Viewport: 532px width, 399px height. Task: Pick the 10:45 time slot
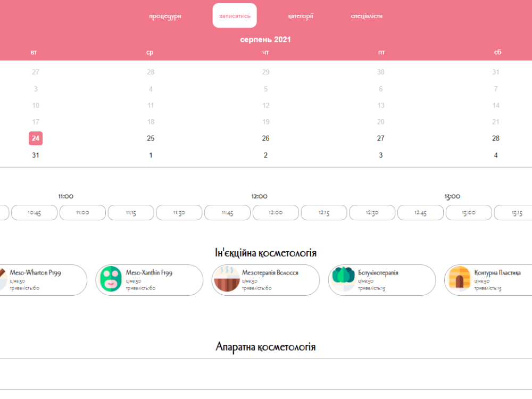click(34, 213)
